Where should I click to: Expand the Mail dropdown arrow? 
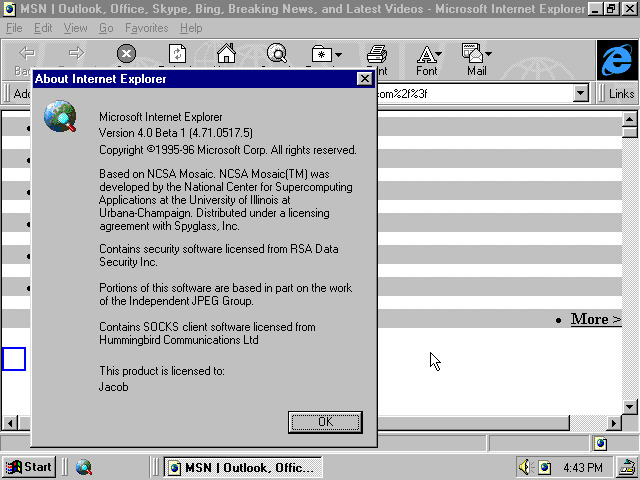click(489, 54)
